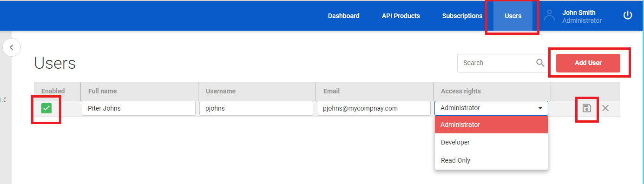This screenshot has height=184, width=644.
Task: Select the Users tab
Action: [x=513, y=16]
